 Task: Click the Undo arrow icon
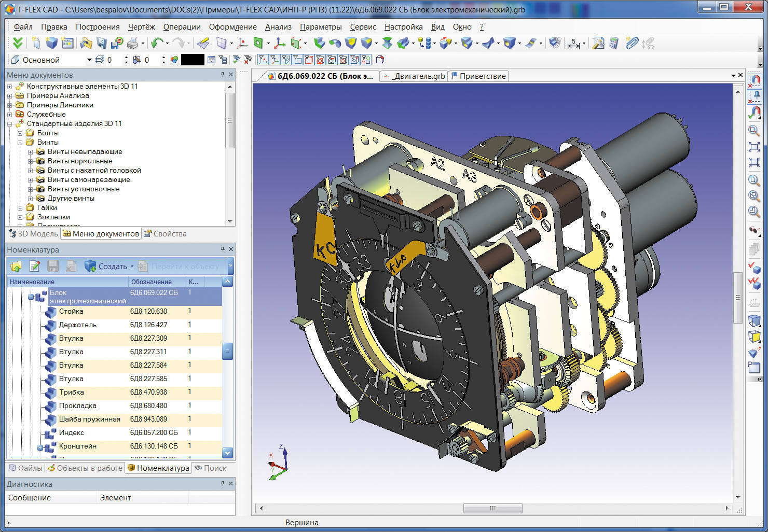click(x=156, y=44)
